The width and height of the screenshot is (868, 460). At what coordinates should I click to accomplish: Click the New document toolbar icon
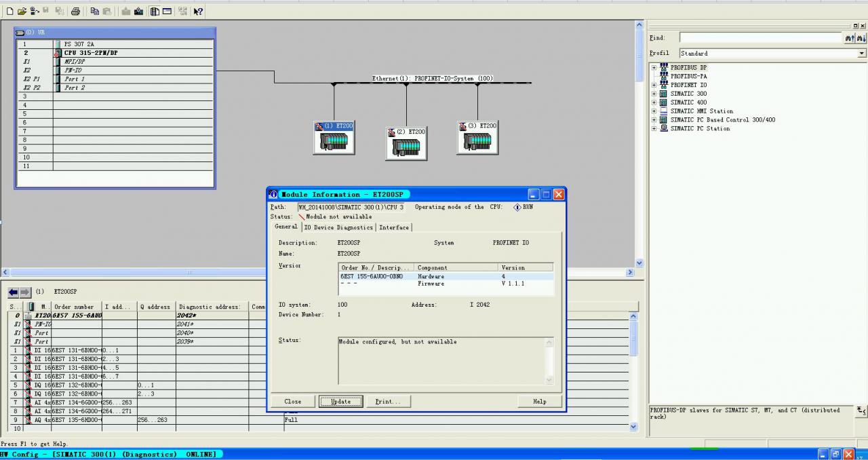click(x=9, y=11)
